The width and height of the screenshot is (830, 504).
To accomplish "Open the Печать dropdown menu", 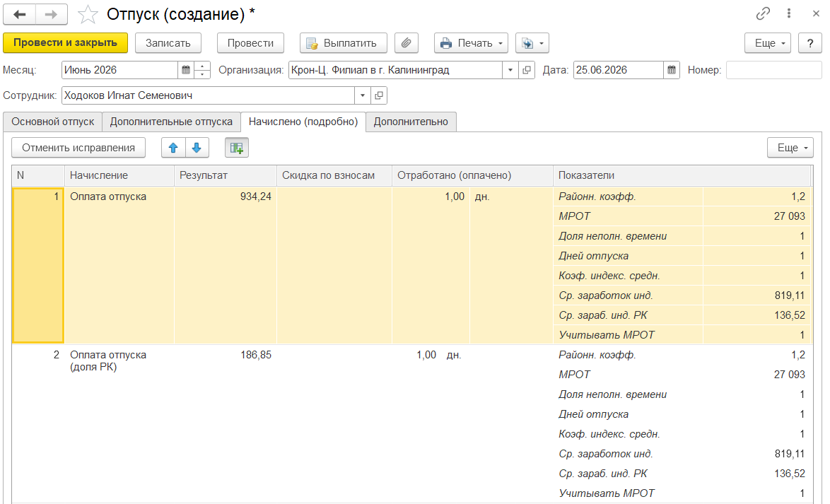I will click(x=471, y=43).
